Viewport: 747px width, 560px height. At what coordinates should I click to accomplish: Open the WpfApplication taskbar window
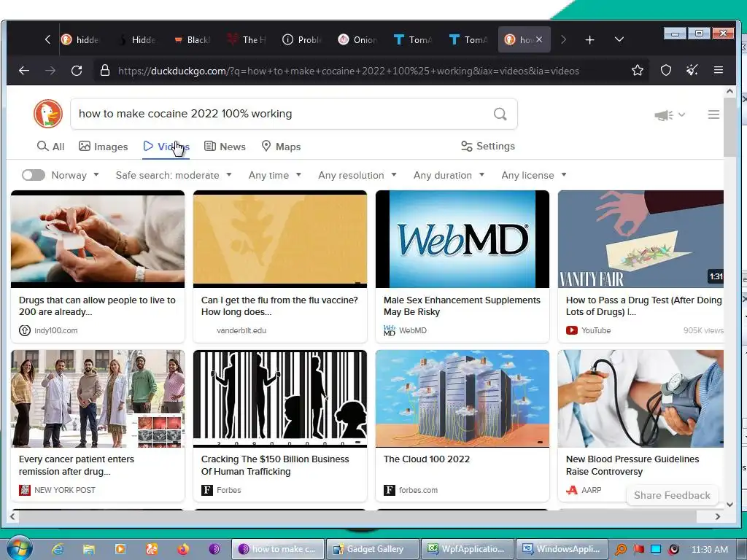point(468,549)
